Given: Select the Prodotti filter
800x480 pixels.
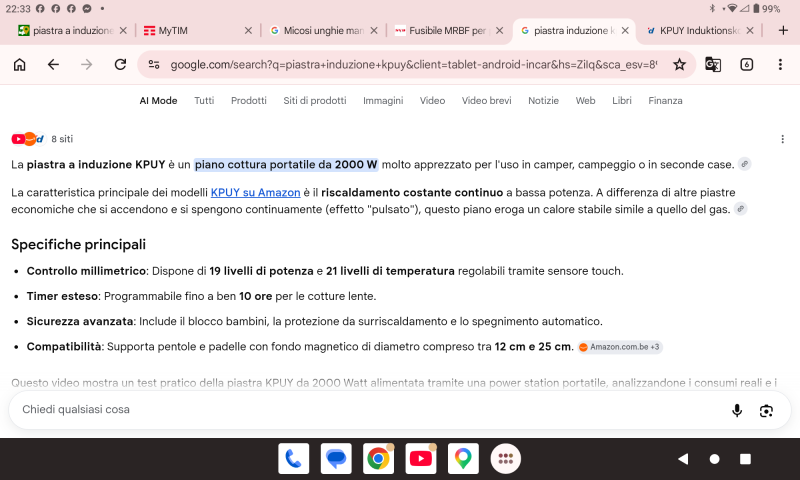Looking at the screenshot, I should [248, 101].
